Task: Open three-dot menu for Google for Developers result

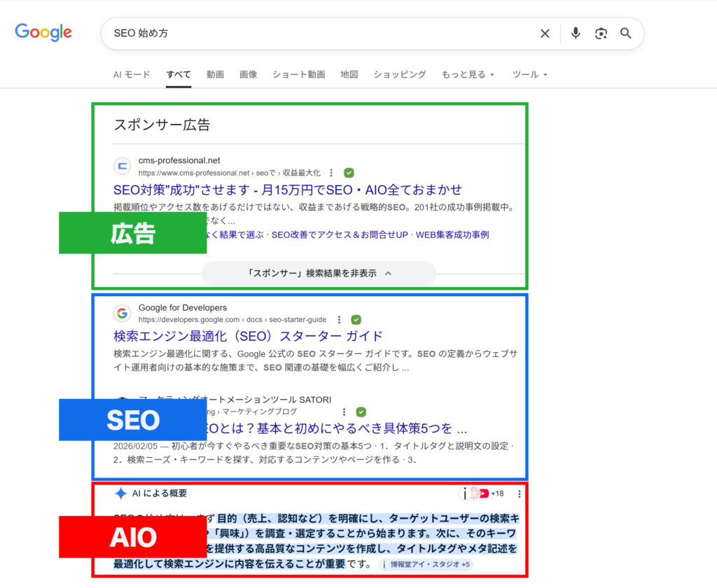Action: point(339,320)
